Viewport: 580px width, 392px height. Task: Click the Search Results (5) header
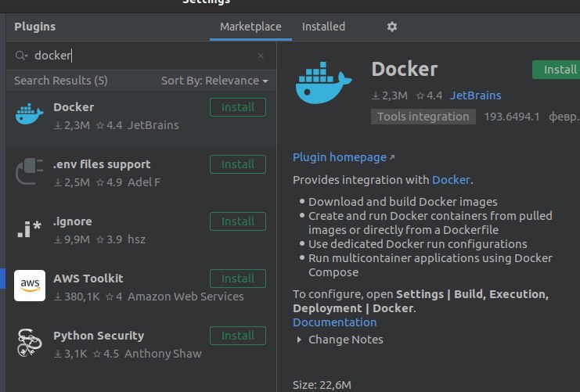(61, 81)
